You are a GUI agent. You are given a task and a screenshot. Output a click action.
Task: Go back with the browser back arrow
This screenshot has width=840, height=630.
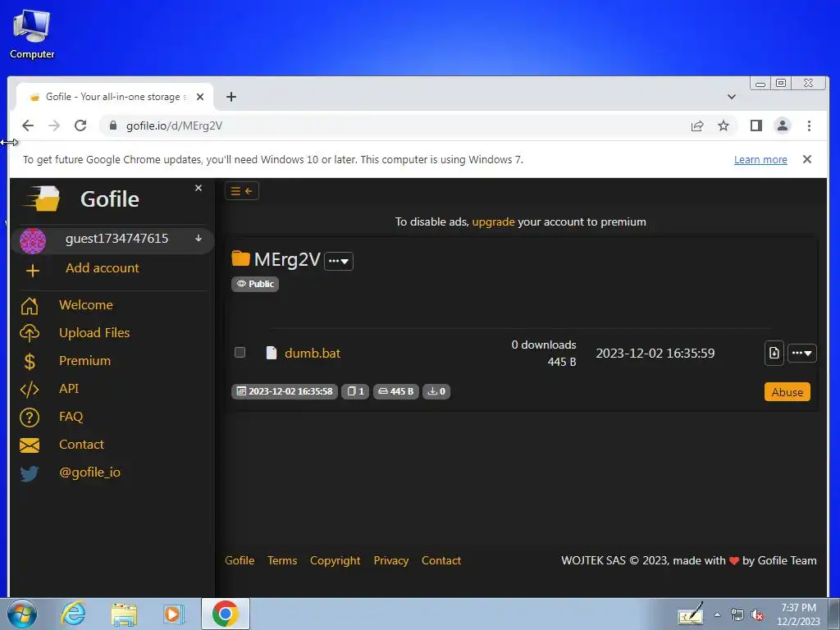(28, 126)
